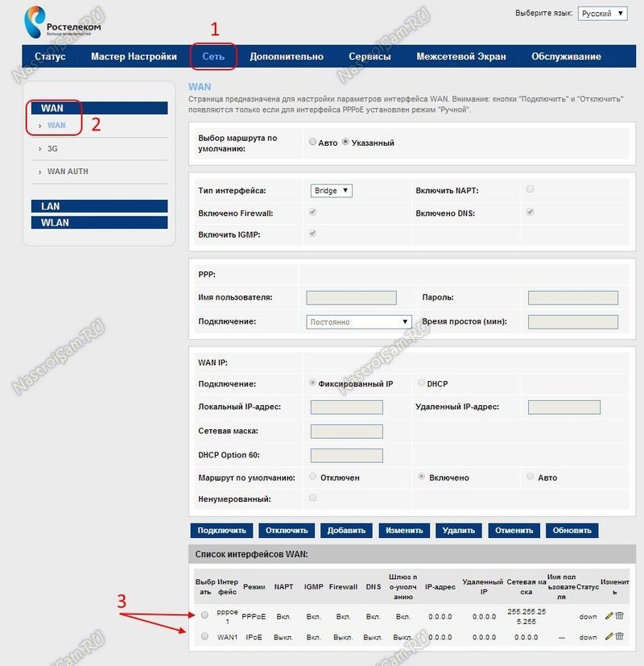The width and height of the screenshot is (644, 666).
Task: Click the PPPoE mode cell
Action: [254, 616]
